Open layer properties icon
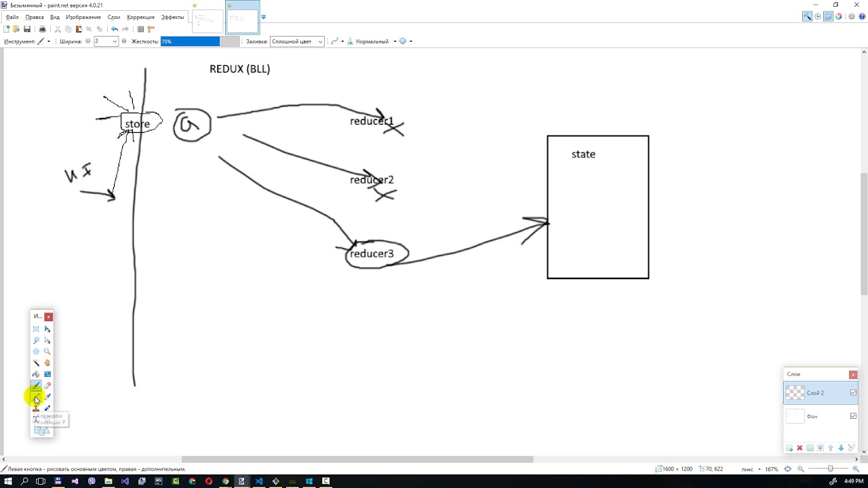868x488 pixels. click(x=852, y=448)
